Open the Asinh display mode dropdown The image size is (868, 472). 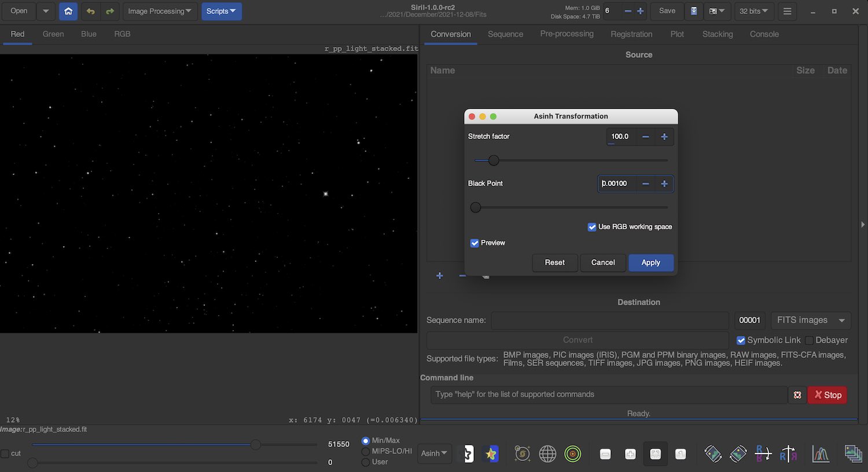click(x=434, y=453)
